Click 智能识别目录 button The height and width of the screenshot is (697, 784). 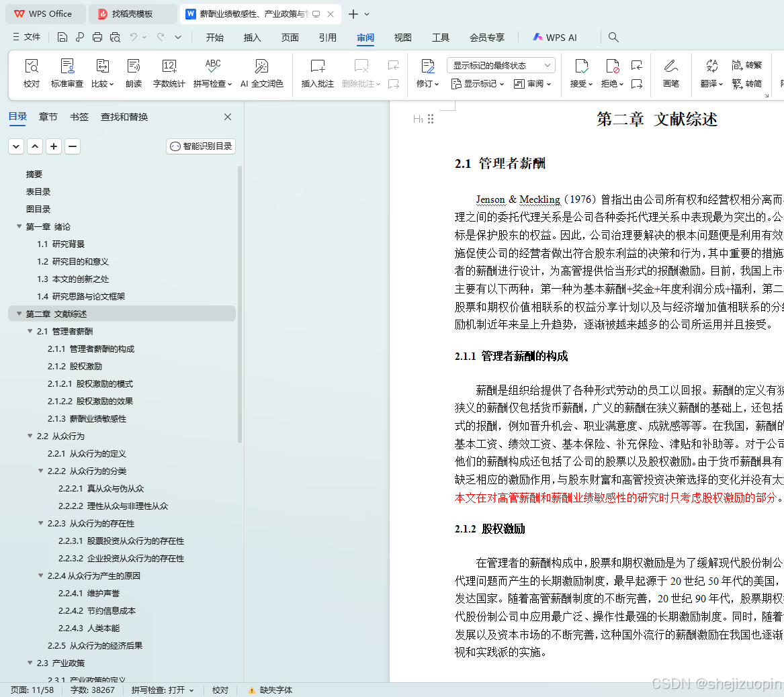[x=201, y=146]
